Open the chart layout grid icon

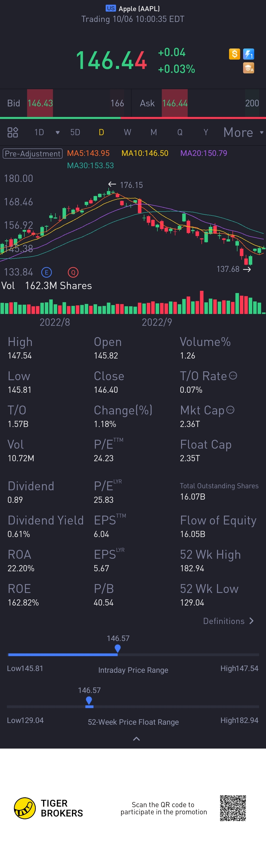[13, 132]
